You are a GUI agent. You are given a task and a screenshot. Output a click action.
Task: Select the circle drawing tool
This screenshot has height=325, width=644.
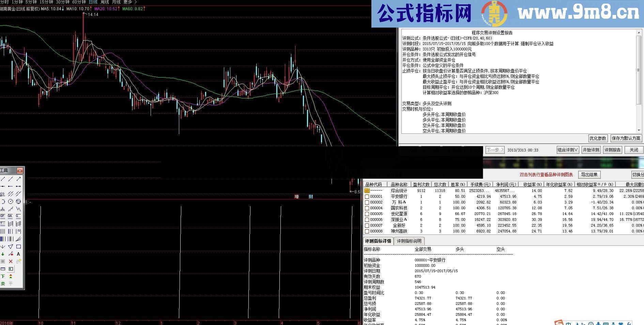[11, 201]
